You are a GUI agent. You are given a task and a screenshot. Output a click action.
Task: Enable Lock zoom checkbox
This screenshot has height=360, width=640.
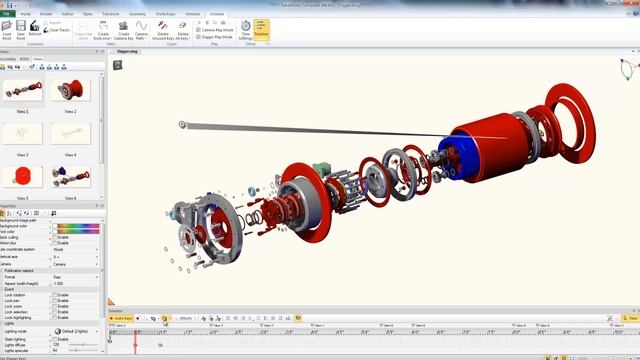point(55,306)
